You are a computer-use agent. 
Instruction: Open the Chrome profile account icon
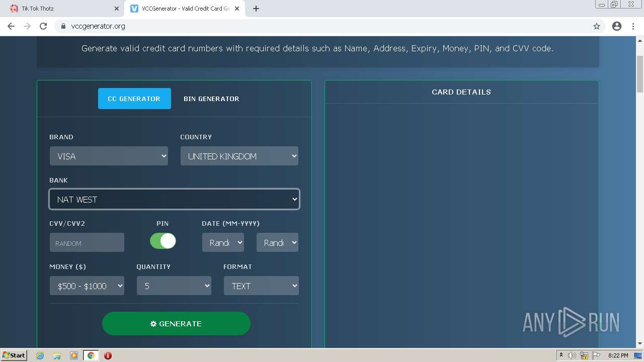point(617,26)
